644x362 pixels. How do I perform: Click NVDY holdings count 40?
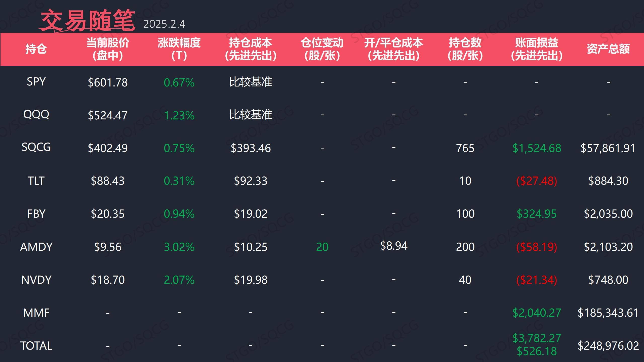pyautogui.click(x=465, y=280)
